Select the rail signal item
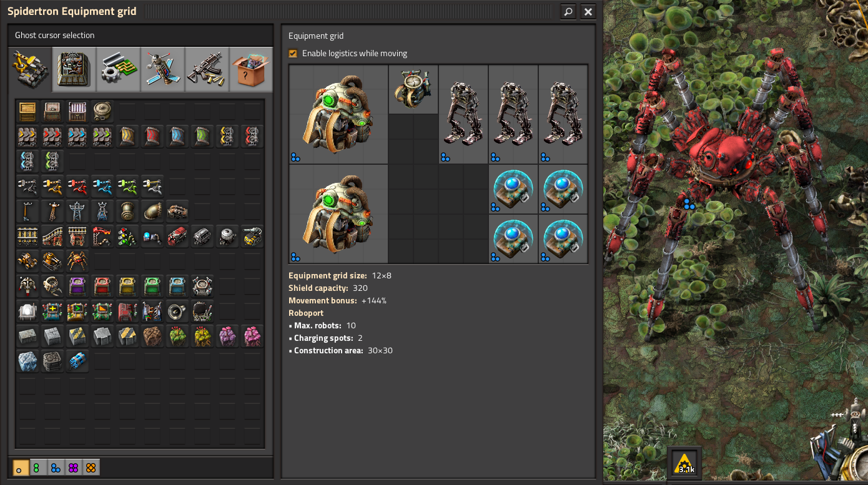Screen dimensions: 868x485 coord(127,236)
